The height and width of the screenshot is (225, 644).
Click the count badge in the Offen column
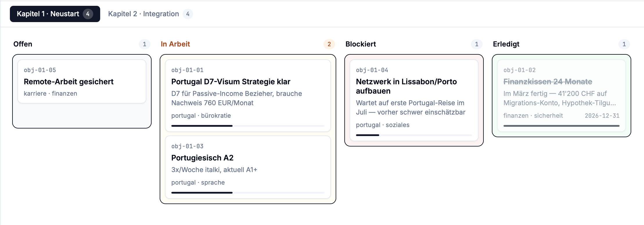tap(145, 44)
